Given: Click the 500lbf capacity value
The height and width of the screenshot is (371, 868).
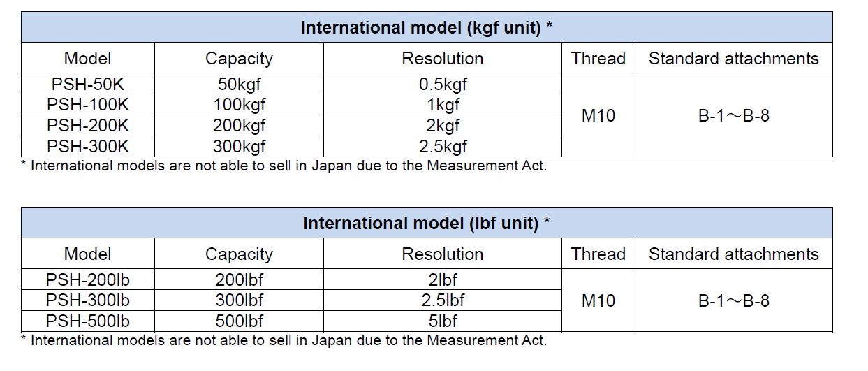Looking at the screenshot, I should click(x=239, y=321).
